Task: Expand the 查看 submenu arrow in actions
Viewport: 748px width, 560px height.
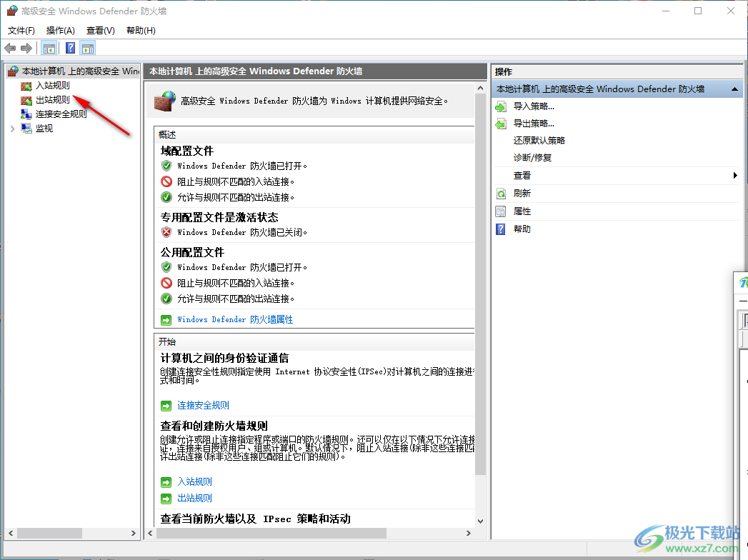Action: coord(735,176)
